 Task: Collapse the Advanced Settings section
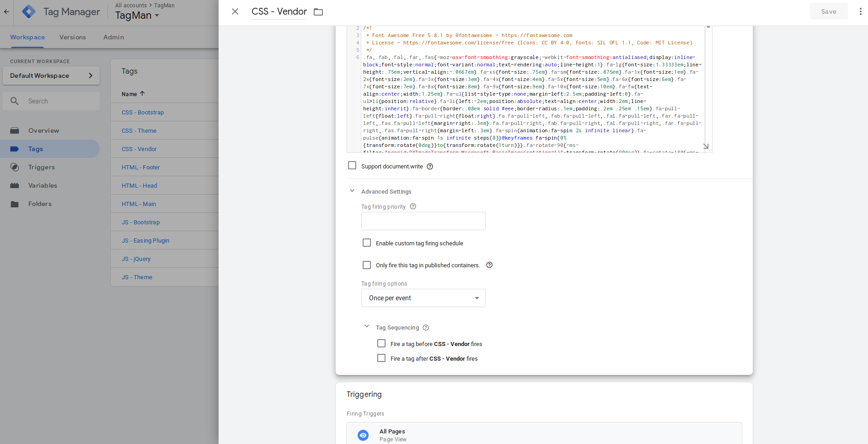(x=352, y=191)
